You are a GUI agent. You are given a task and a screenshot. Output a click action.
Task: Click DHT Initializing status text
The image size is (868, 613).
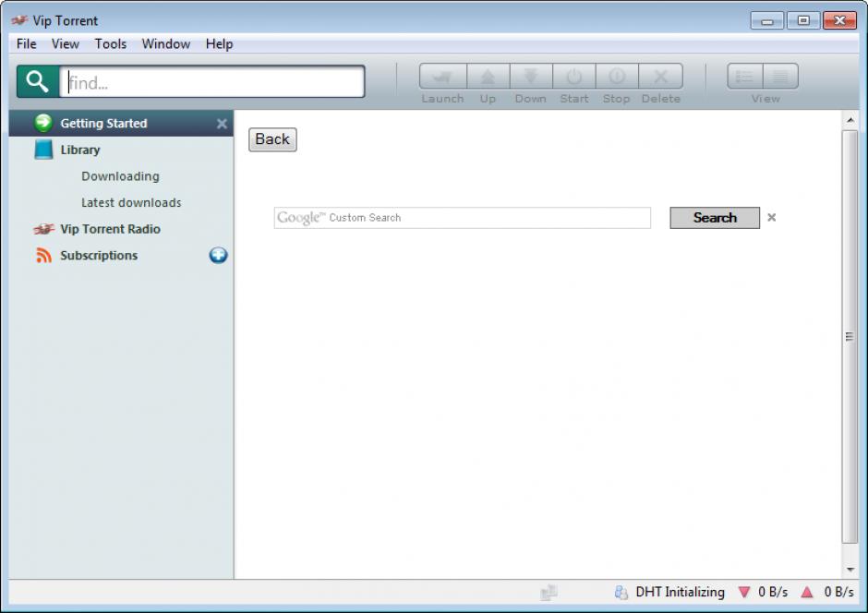tap(680, 592)
